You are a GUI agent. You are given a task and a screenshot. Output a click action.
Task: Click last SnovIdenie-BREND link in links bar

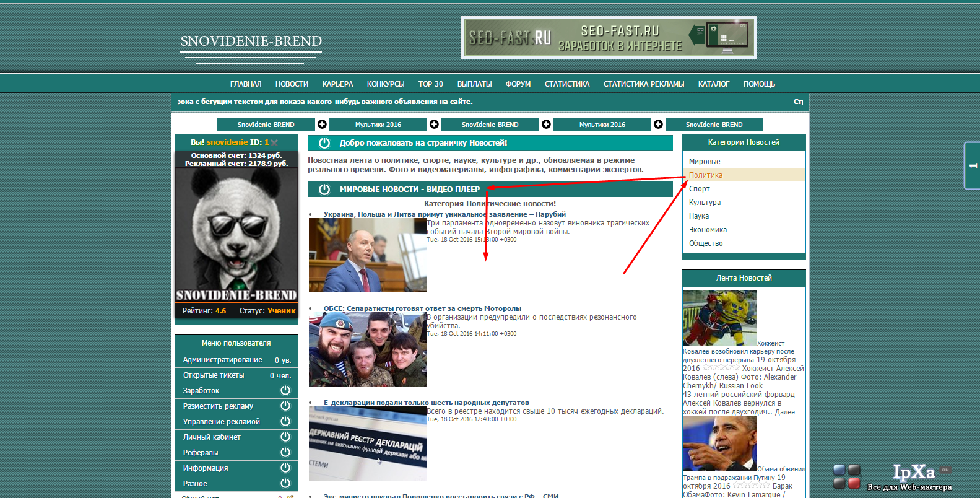[x=714, y=124]
